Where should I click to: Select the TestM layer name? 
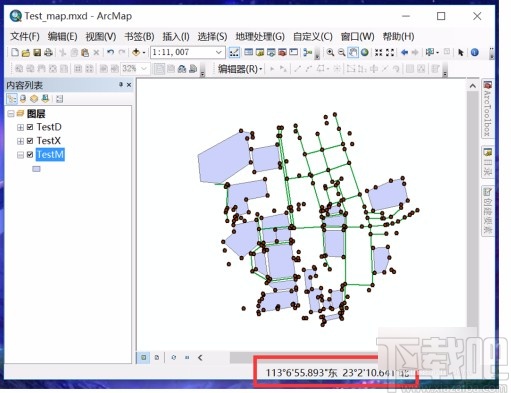coord(50,155)
